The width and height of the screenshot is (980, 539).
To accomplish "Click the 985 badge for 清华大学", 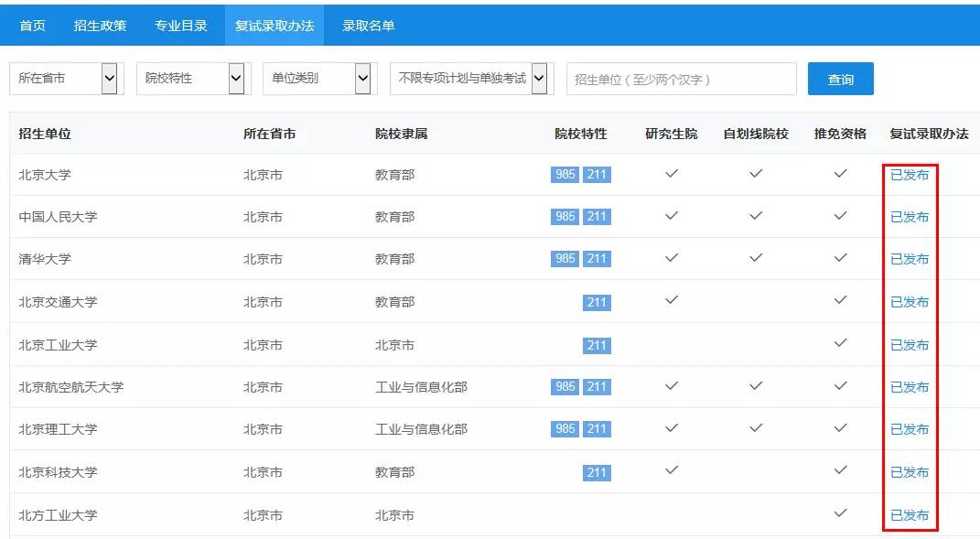I will click(565, 258).
